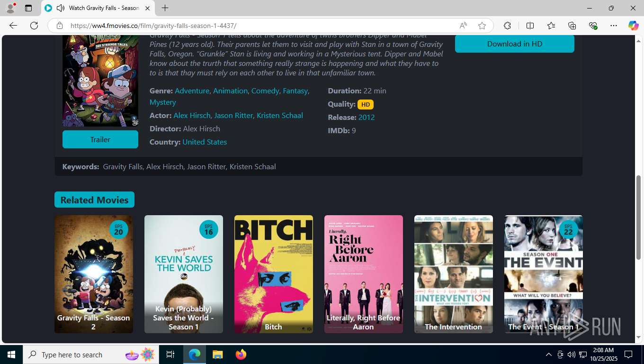644x364 pixels.
Task: Open the 2012 release year link
Action: click(367, 117)
